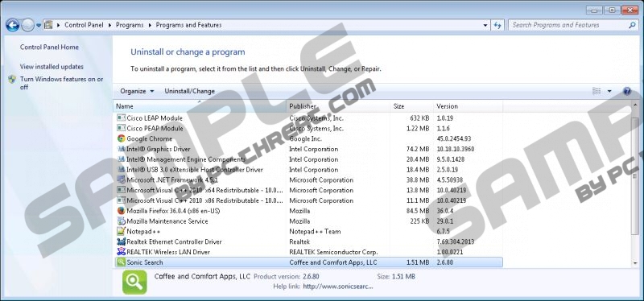The image size is (644, 301).
Task: Change view using the view icon
Action: (597, 91)
